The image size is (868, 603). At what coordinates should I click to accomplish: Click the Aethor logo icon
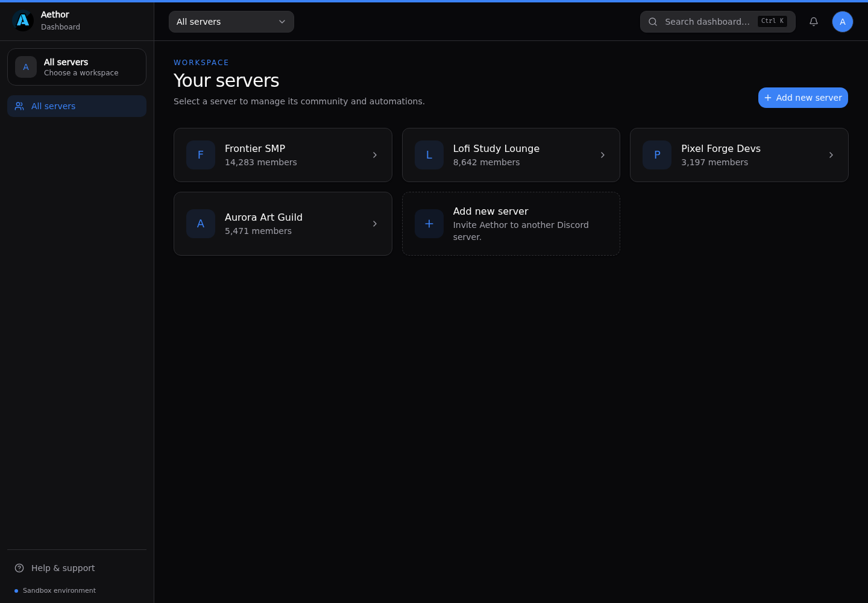[x=23, y=21]
